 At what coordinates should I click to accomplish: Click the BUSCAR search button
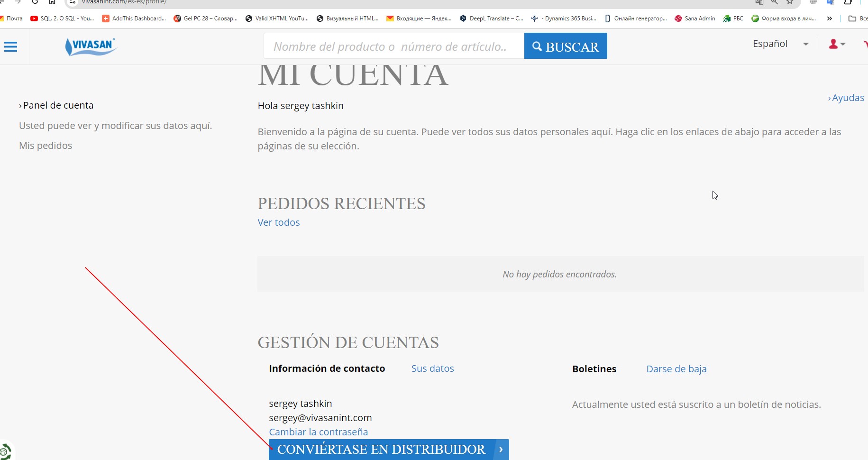(x=566, y=46)
